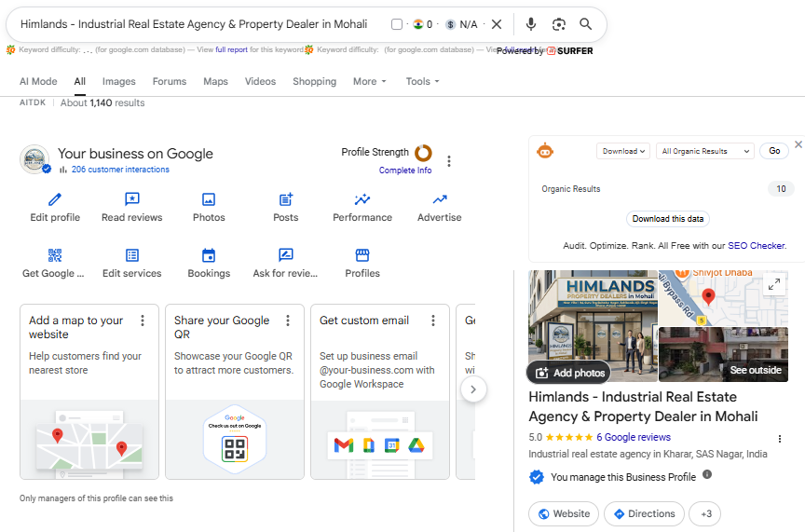Open the Get custom email card
Screen dimensions: 805x532
[x=380, y=392]
